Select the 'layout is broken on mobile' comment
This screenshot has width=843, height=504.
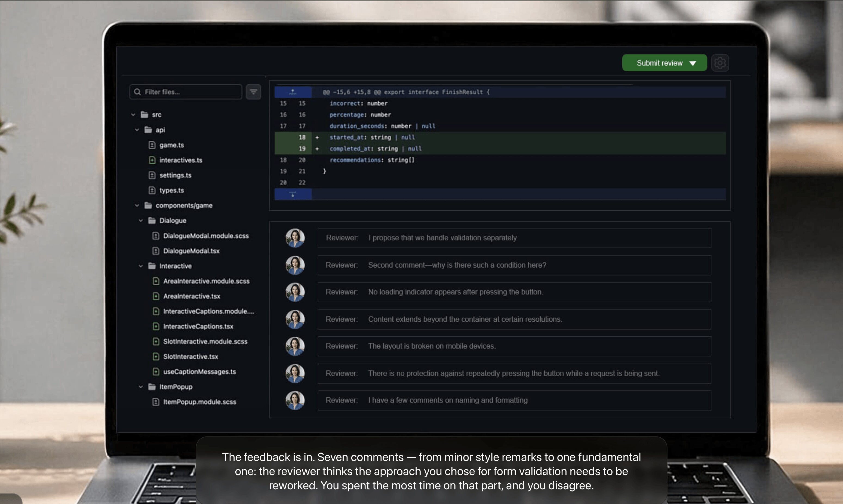514,346
